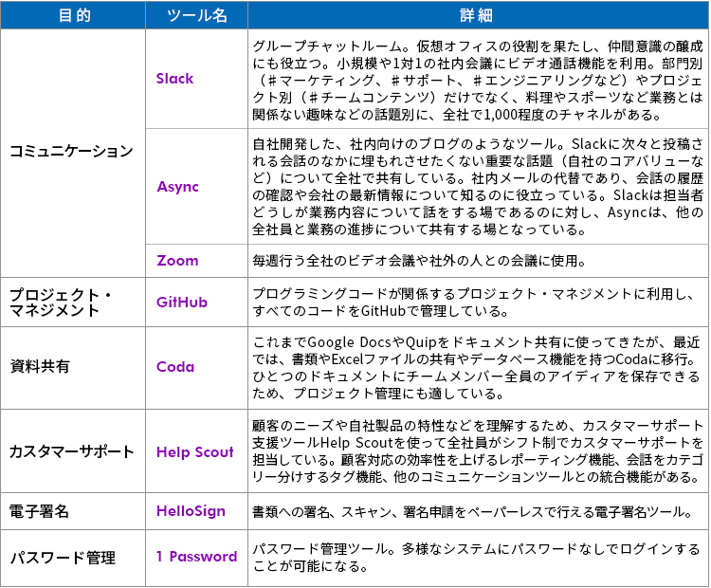Click the Zoom description 毎週行う全社のビデオ会議
This screenshot has width=711, height=588.
tap(419, 261)
